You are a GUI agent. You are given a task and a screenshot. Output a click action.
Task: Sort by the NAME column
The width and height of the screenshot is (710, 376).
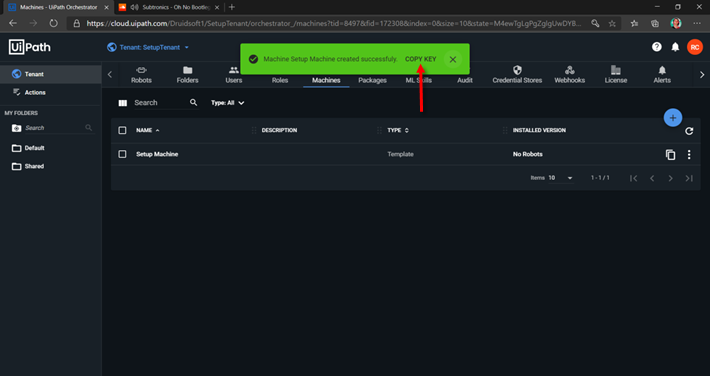point(148,130)
